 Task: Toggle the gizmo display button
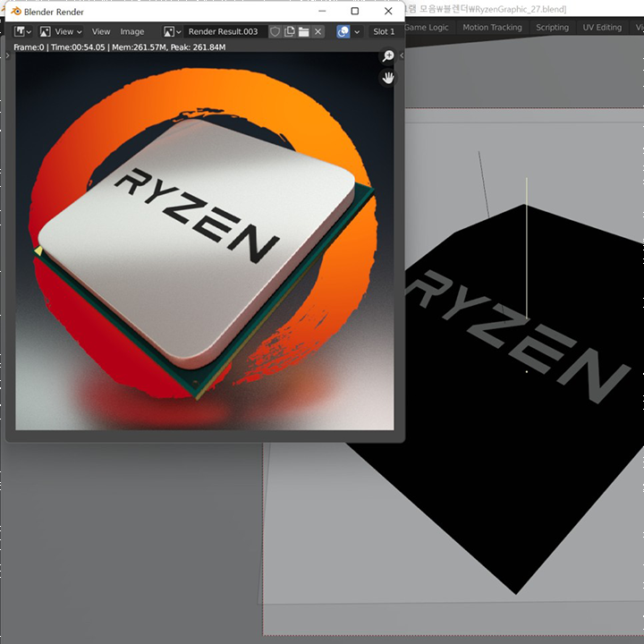click(x=343, y=31)
